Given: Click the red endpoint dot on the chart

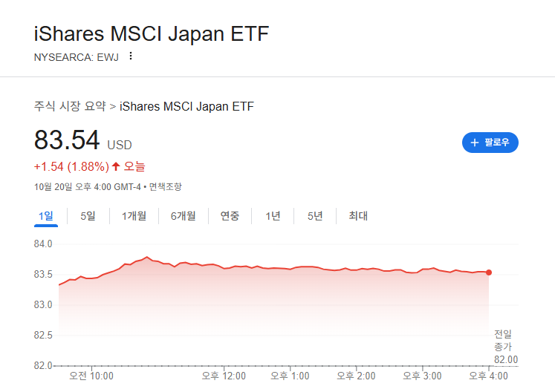Looking at the screenshot, I should click(x=489, y=272).
